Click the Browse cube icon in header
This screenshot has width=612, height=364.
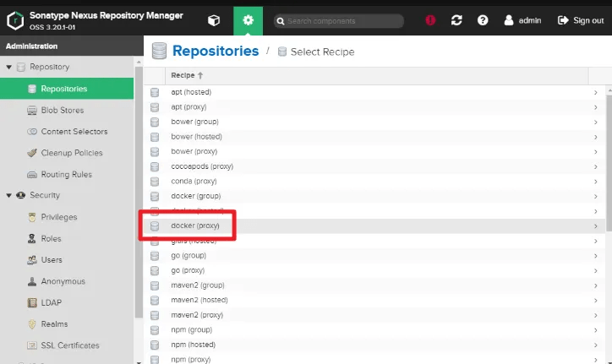(214, 20)
